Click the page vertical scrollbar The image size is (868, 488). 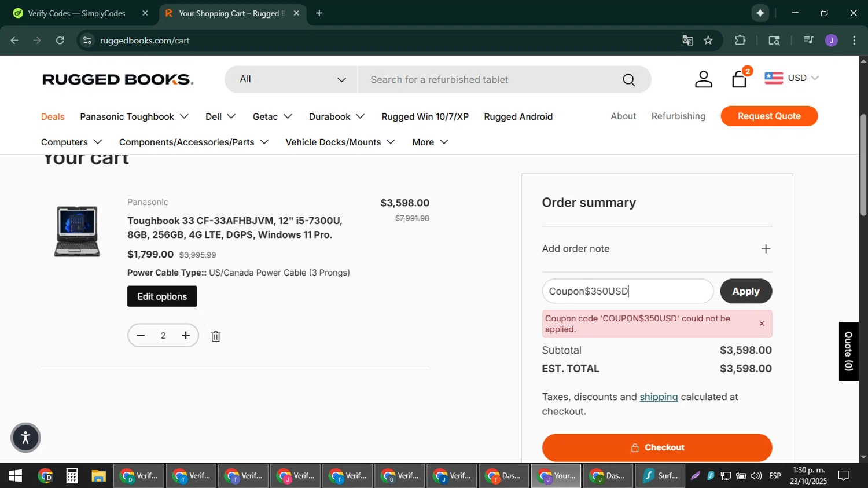click(x=863, y=165)
